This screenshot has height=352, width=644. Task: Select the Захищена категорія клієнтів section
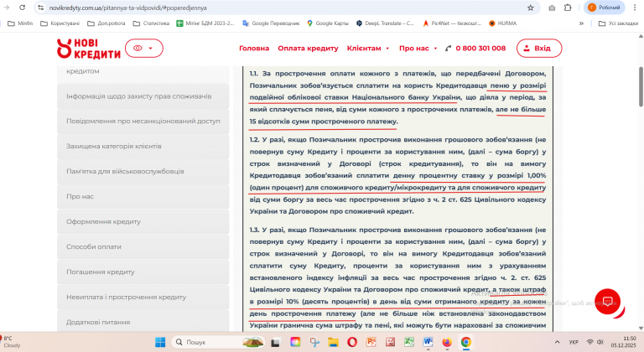143,146
